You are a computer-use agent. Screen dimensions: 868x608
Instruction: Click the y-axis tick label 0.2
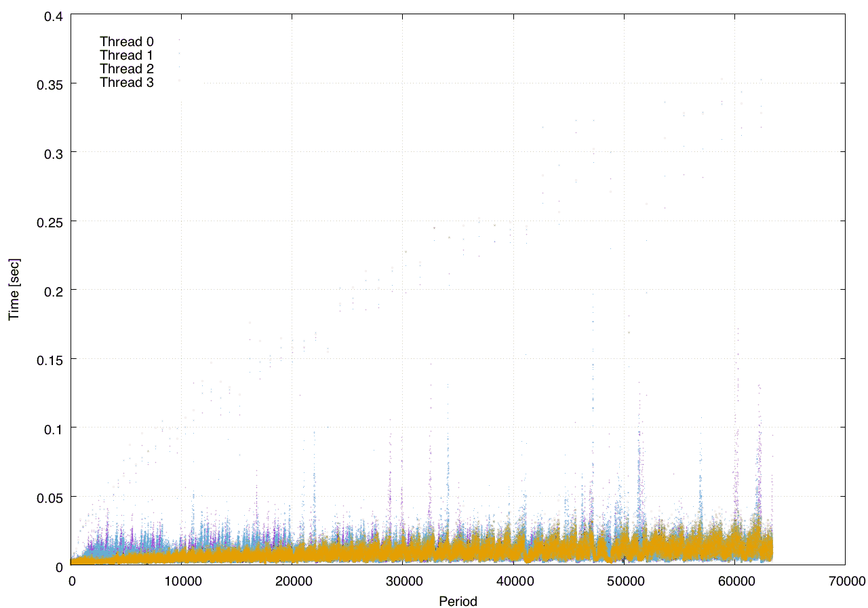[x=54, y=290]
